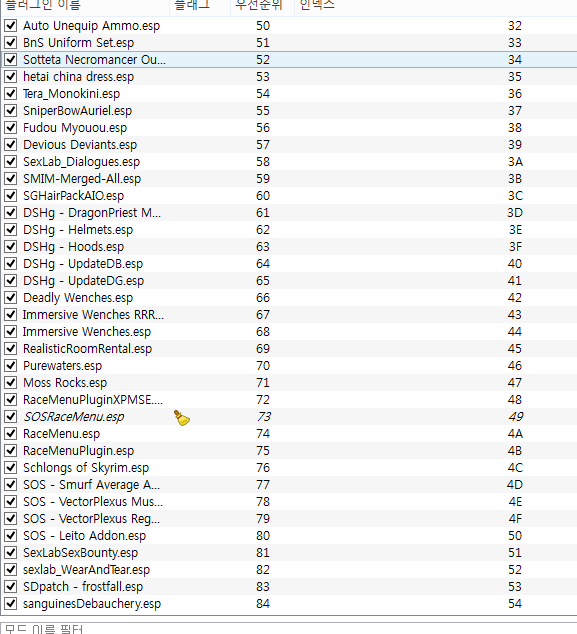Screen dimensions: 577x634
Task: Focus the mod name filter field
Action: pos(289,629)
